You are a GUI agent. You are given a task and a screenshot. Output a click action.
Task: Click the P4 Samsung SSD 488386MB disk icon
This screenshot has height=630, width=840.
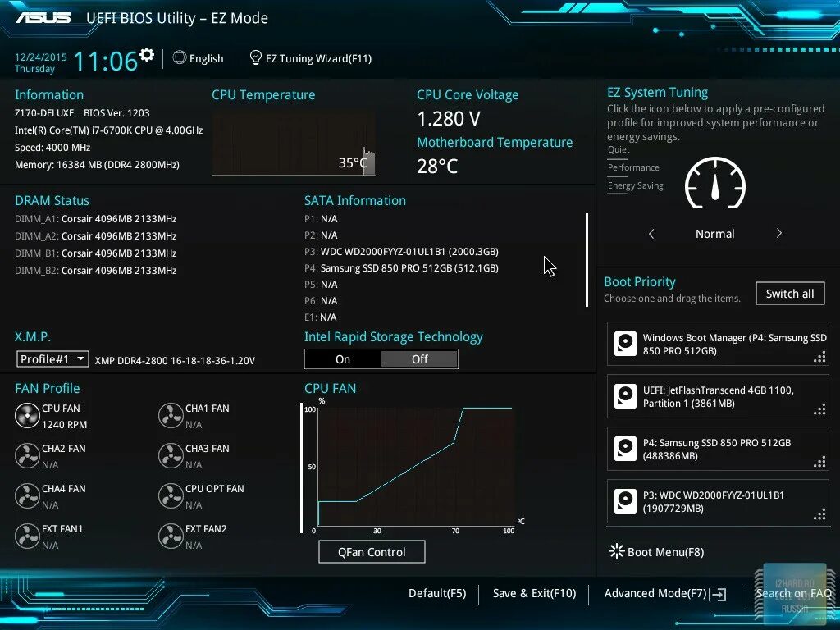625,449
